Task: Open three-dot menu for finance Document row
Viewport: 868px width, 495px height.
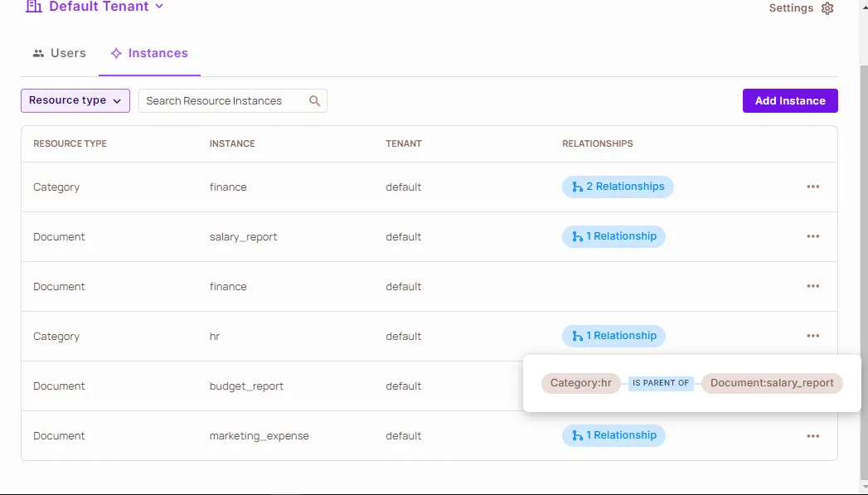Action: (x=812, y=286)
